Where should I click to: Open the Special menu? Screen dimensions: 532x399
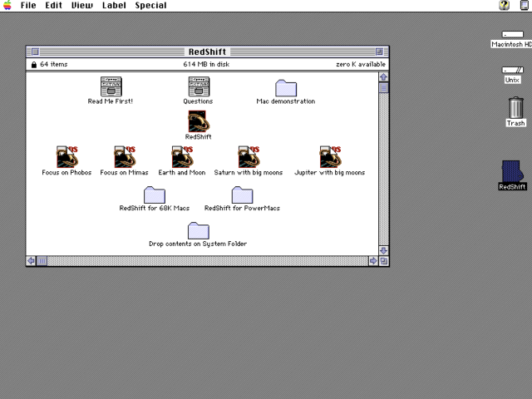click(150, 6)
